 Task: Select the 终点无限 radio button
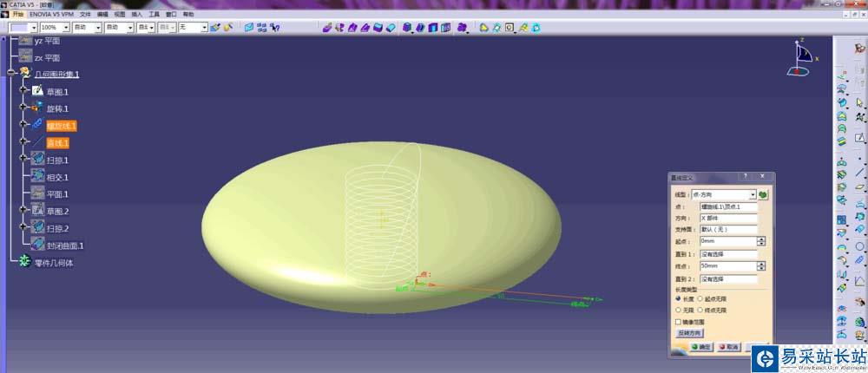click(x=700, y=310)
